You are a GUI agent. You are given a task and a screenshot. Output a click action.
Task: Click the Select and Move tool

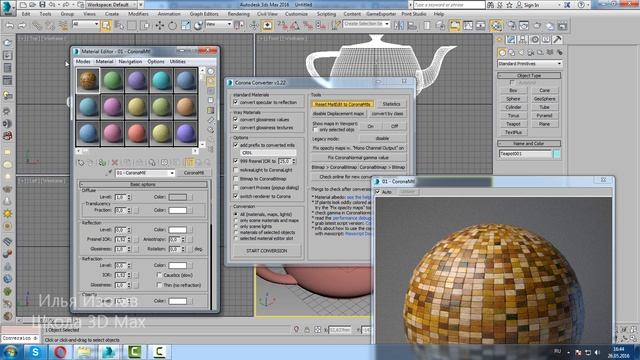[160, 26]
